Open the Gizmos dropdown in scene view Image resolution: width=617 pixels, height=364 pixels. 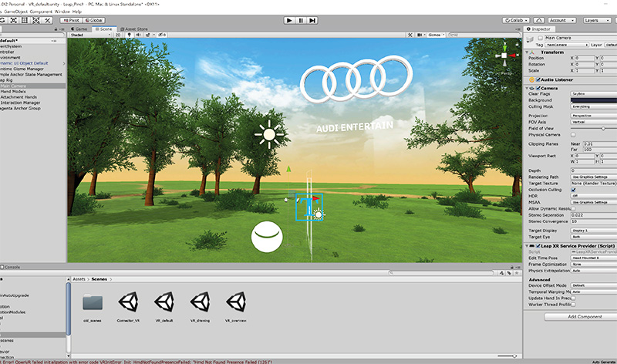click(x=437, y=35)
